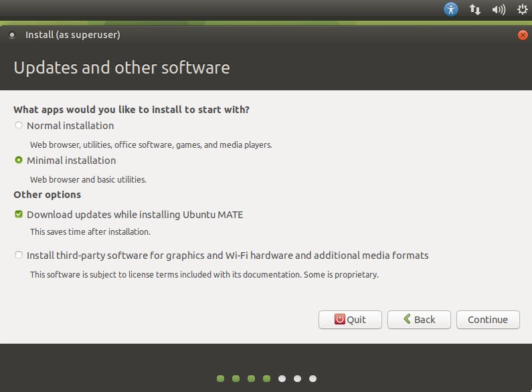Viewport: 532px width, 392px height.
Task: Click the last white progress dot
Action: tap(313, 379)
